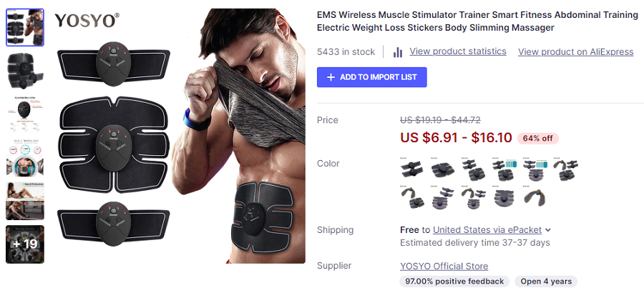Select first thumbnail of man with ab pads

pos(25,27)
